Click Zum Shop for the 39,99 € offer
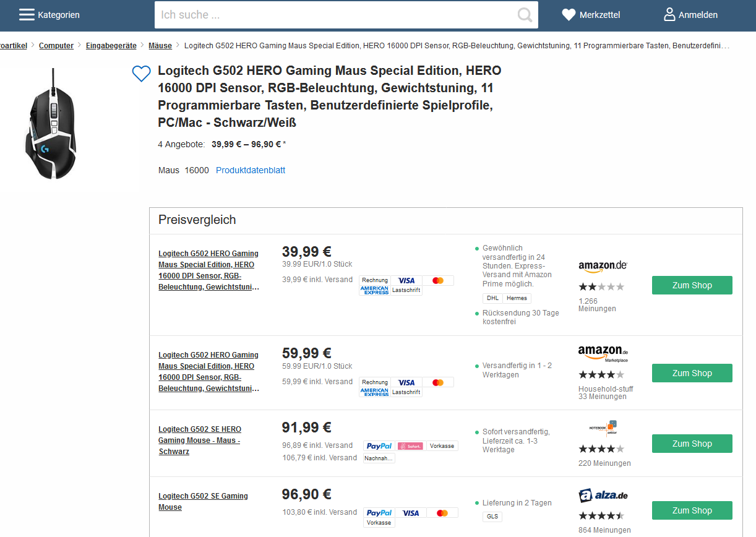Image resolution: width=756 pixels, height=537 pixels. tap(692, 285)
